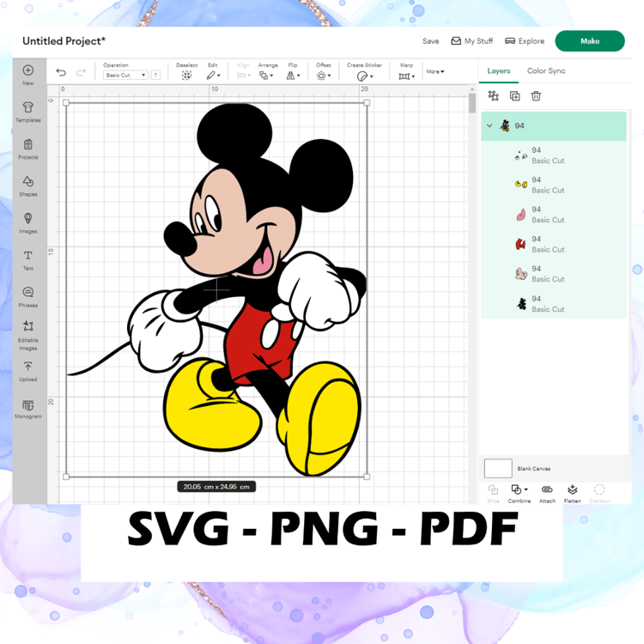This screenshot has width=644, height=644.
Task: Open My Stuff
Action: pos(472,41)
